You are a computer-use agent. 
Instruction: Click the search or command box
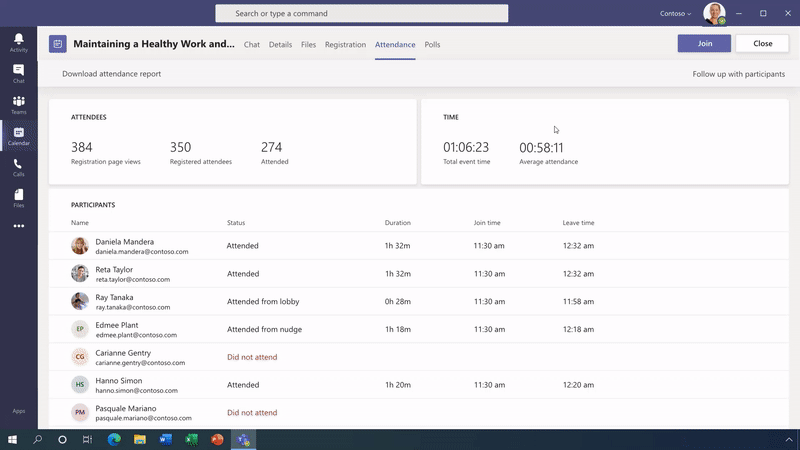coord(361,14)
